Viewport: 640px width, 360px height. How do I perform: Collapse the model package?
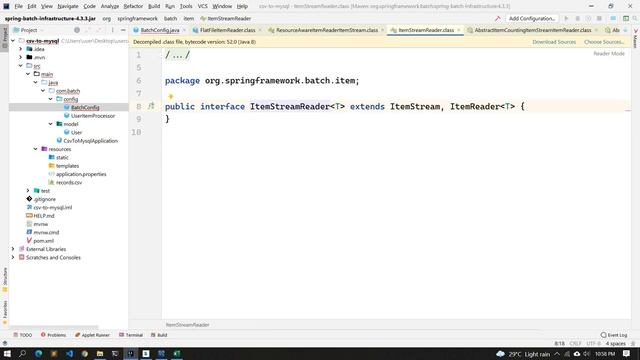coord(51,124)
